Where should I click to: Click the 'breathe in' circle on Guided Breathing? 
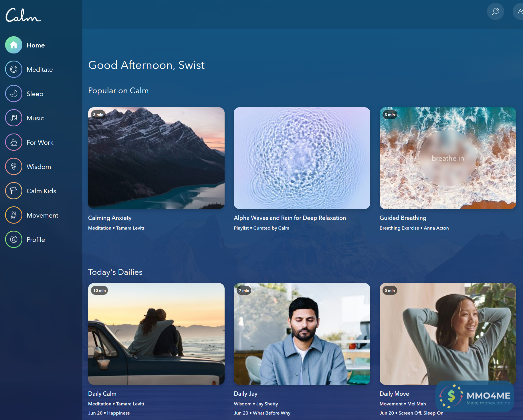tap(448, 158)
